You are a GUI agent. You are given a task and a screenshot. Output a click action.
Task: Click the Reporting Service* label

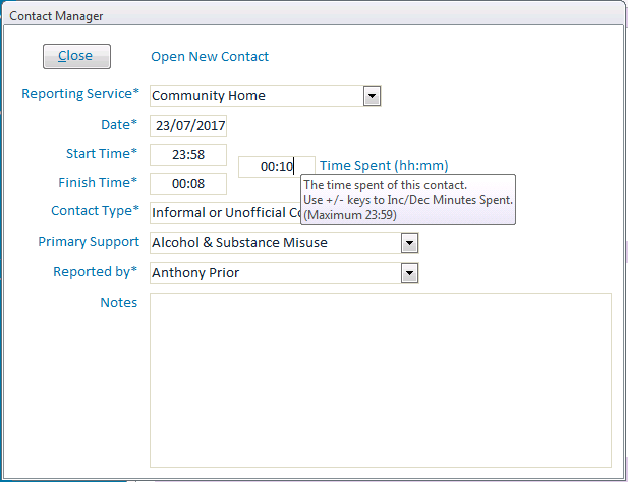click(x=80, y=94)
